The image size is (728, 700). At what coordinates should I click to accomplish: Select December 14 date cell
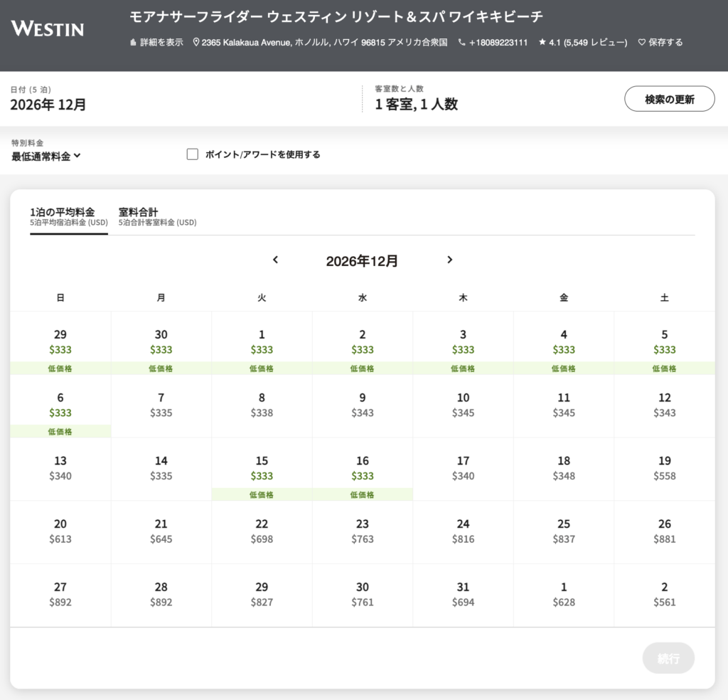point(161,470)
